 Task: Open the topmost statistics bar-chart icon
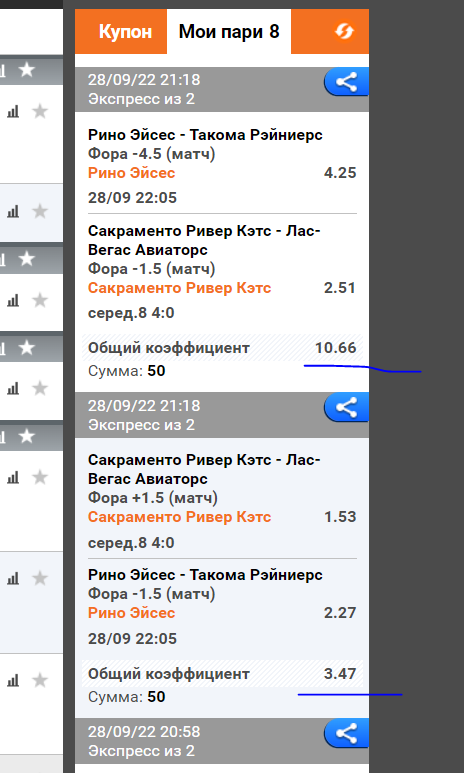[x=13, y=112]
